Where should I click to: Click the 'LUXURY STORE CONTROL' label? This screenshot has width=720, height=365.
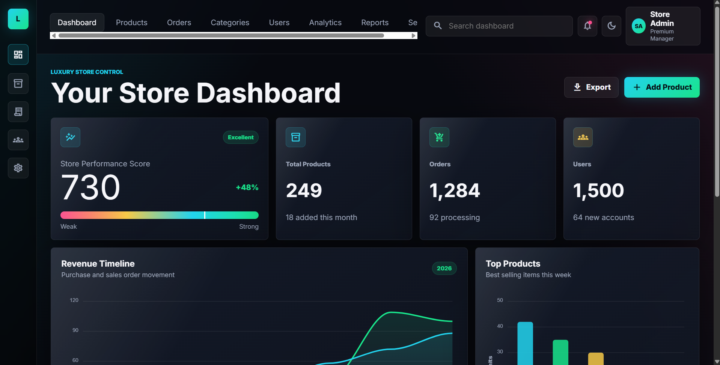point(87,72)
